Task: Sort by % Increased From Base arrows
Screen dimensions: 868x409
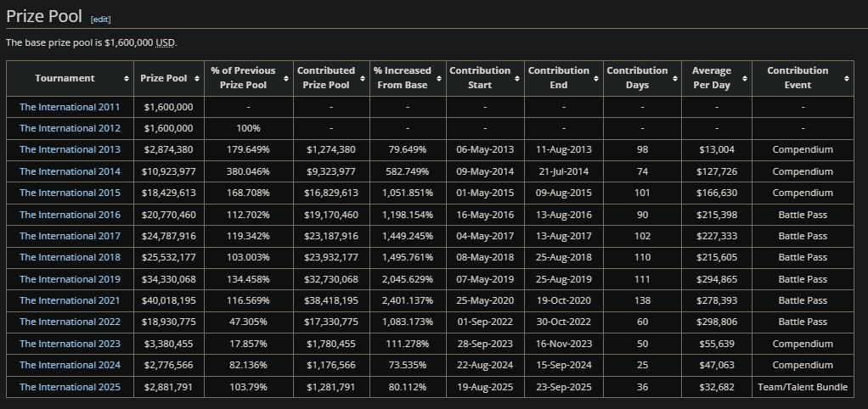Action: [x=439, y=78]
